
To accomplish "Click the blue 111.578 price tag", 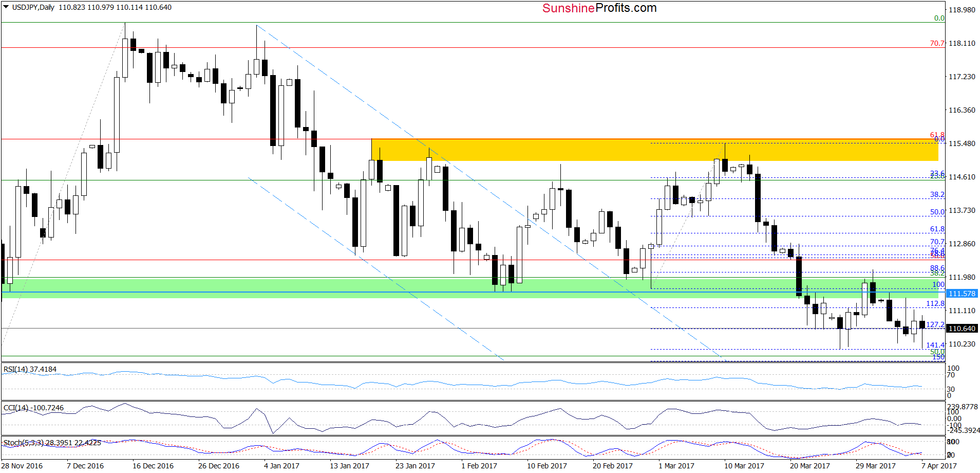I will (962, 294).
